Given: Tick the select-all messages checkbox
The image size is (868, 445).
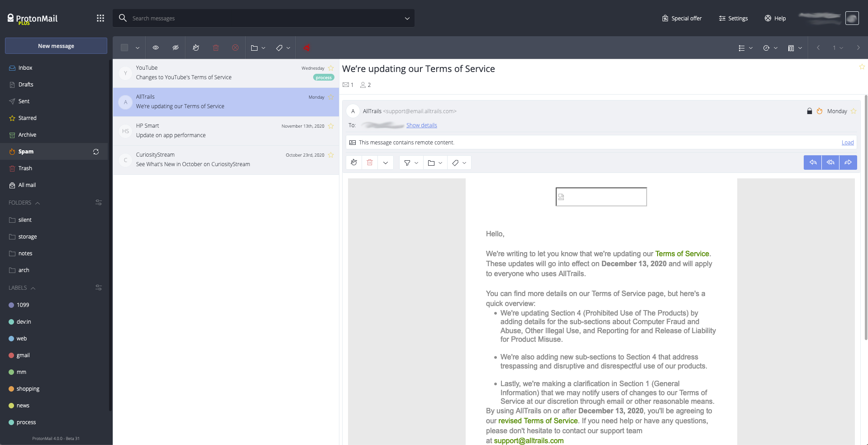Looking at the screenshot, I should click(x=124, y=48).
